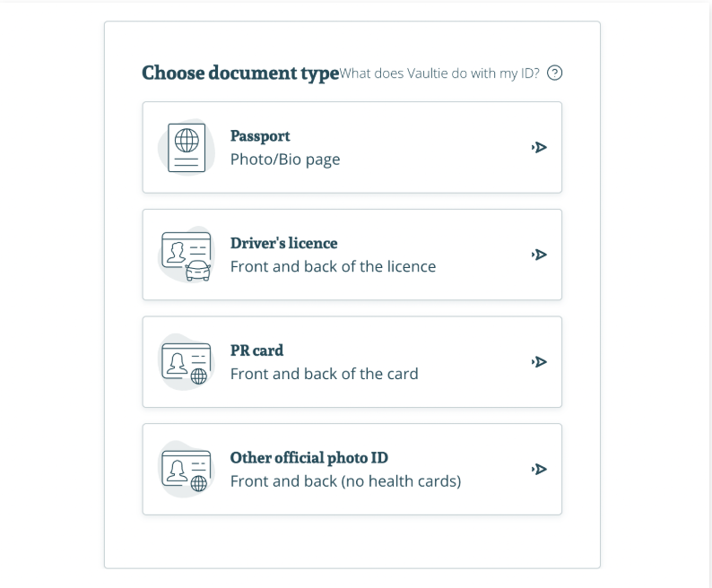Choose the Driver's licence title
Image resolution: width=712 pixels, height=588 pixels.
click(x=283, y=243)
